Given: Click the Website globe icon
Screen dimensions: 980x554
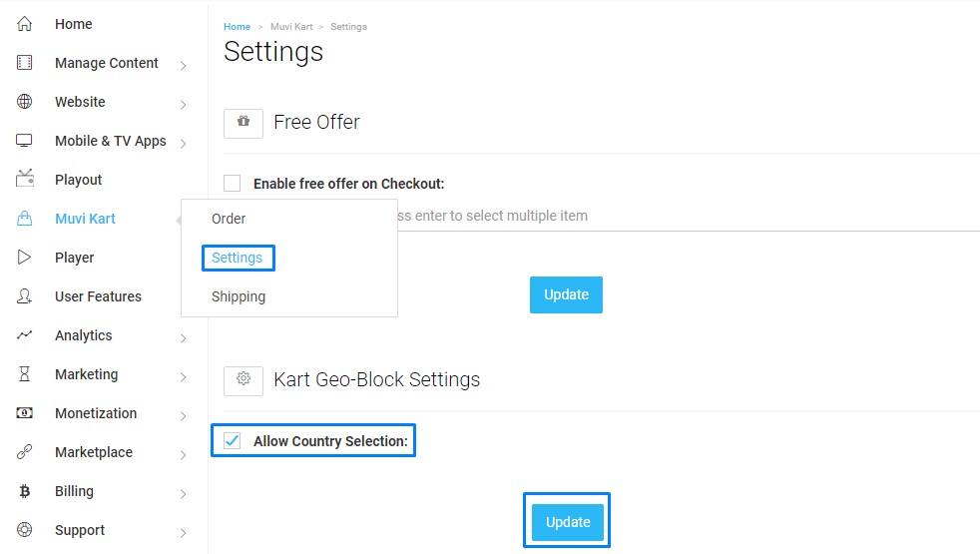Looking at the screenshot, I should [x=24, y=101].
